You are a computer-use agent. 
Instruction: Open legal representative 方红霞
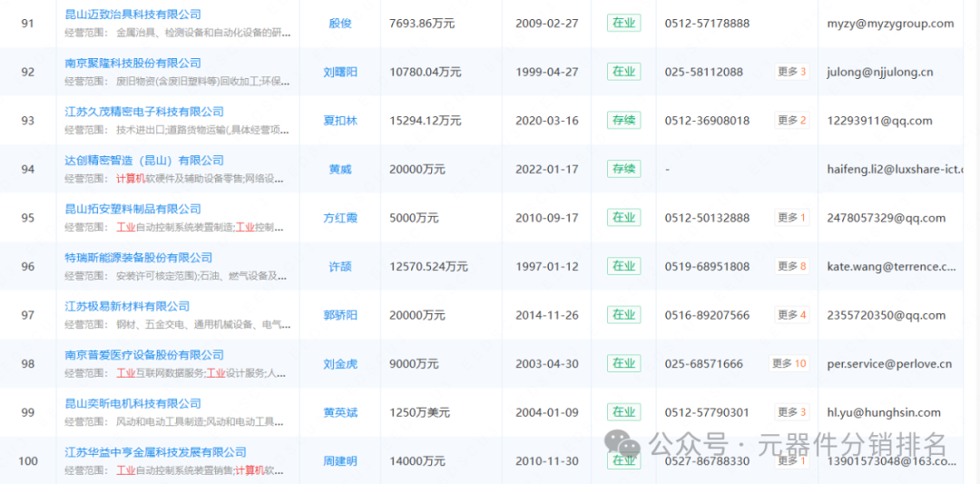pyautogui.click(x=340, y=218)
